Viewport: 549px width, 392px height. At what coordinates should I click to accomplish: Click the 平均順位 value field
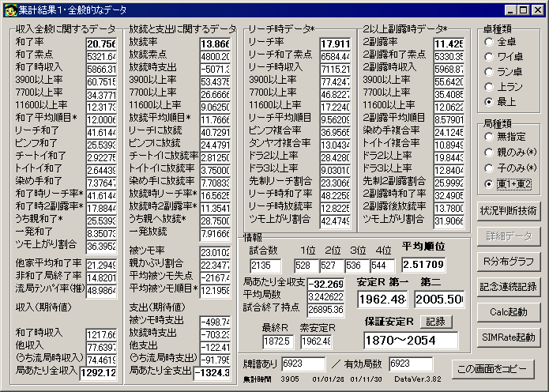pos(423,265)
